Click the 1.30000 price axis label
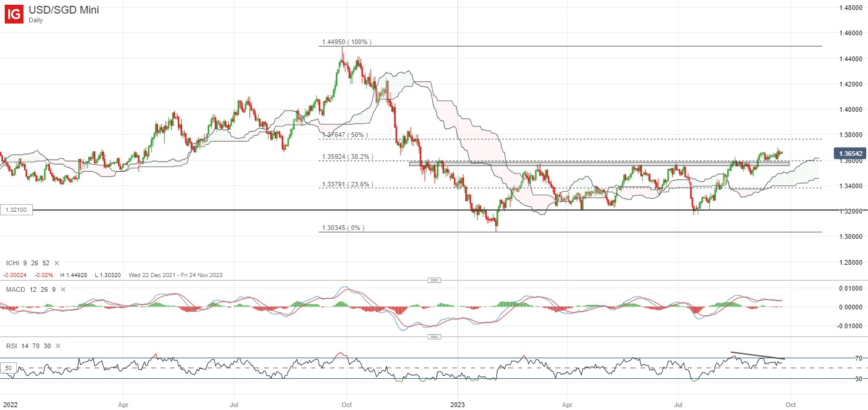 tap(851, 236)
